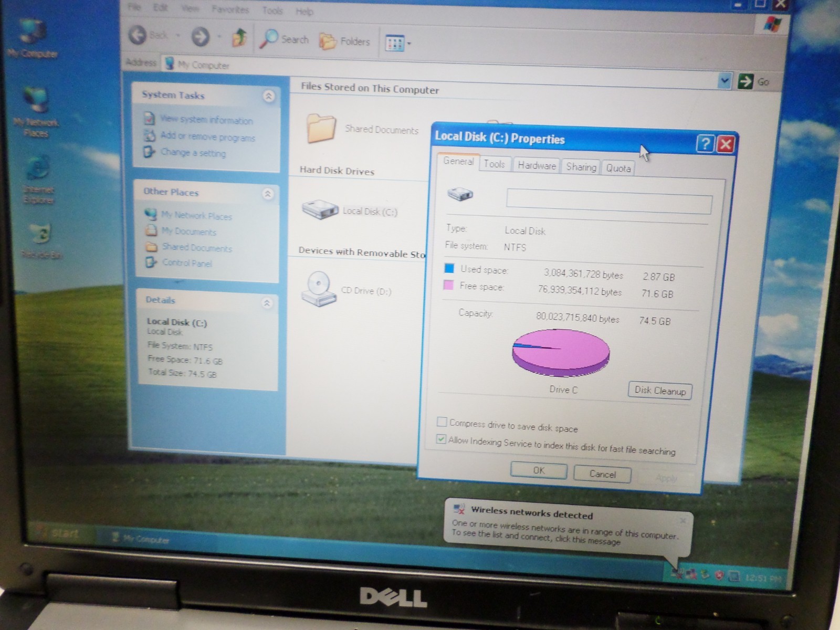Image resolution: width=840 pixels, height=630 pixels.
Task: Click the Change a setting icon
Action: [x=149, y=152]
